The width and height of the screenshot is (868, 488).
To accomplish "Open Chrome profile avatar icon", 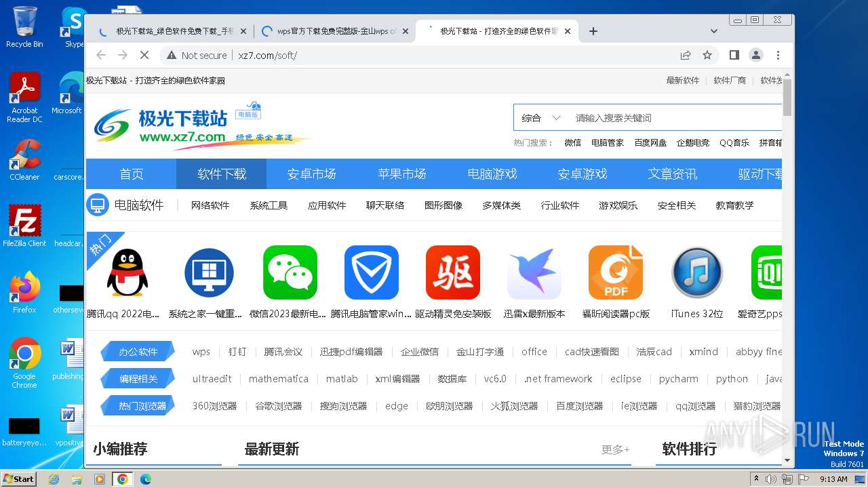I will 755,55.
